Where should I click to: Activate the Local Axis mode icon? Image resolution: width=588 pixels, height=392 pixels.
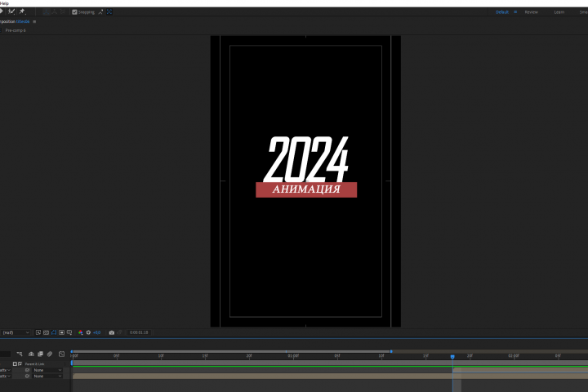46,12
